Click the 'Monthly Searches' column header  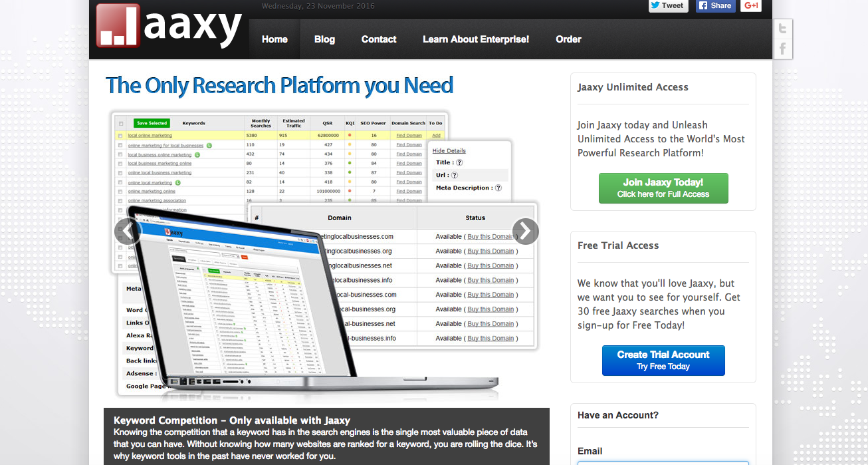(x=261, y=123)
